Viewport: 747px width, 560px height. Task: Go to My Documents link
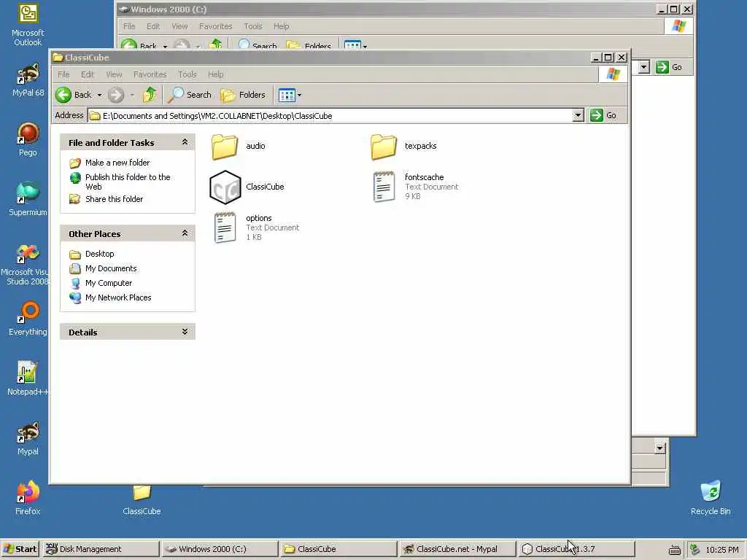(111, 268)
